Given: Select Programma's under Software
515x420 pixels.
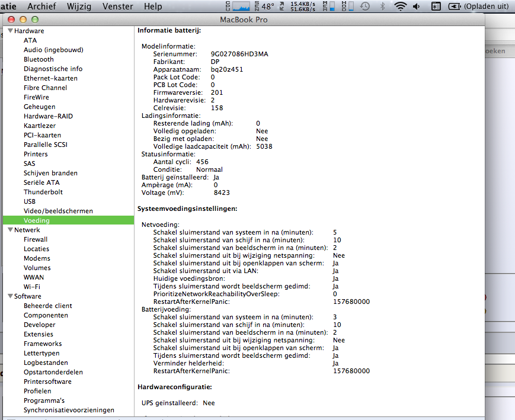Looking at the screenshot, I should pos(44,400).
